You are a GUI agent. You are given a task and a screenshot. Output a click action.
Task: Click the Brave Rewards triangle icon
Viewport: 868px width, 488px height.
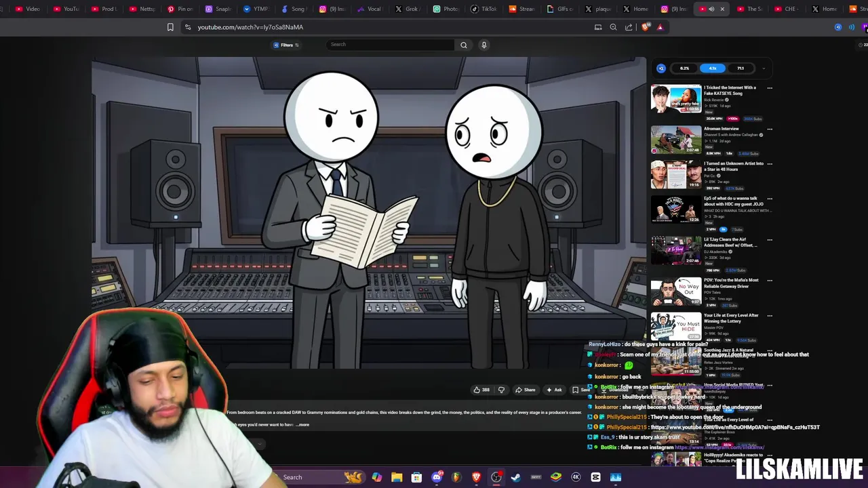pyautogui.click(x=660, y=27)
